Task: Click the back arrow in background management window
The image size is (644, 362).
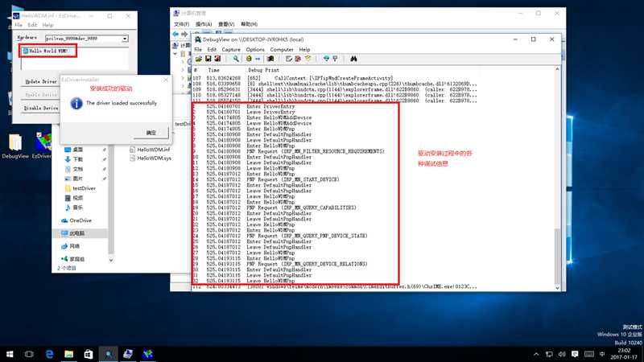Action: coord(175,34)
